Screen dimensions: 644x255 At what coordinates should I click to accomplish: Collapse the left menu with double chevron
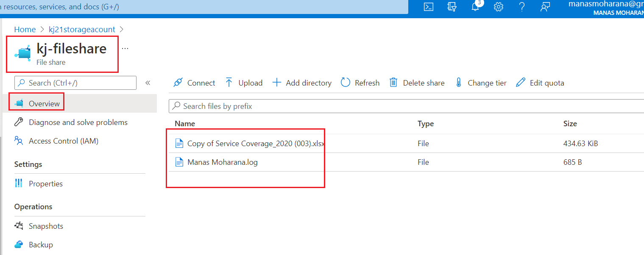coord(148,83)
